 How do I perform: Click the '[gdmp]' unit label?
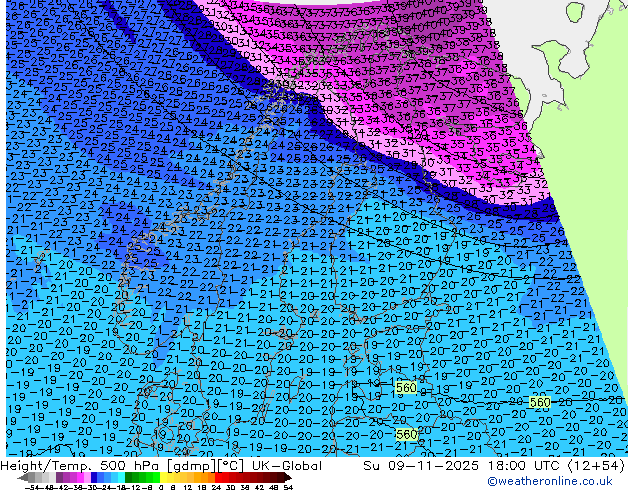click(192, 466)
